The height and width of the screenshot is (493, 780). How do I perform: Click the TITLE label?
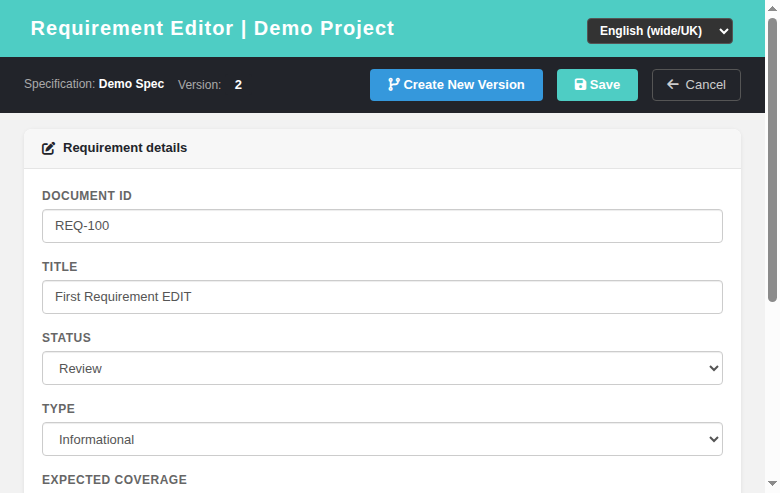[60, 267]
